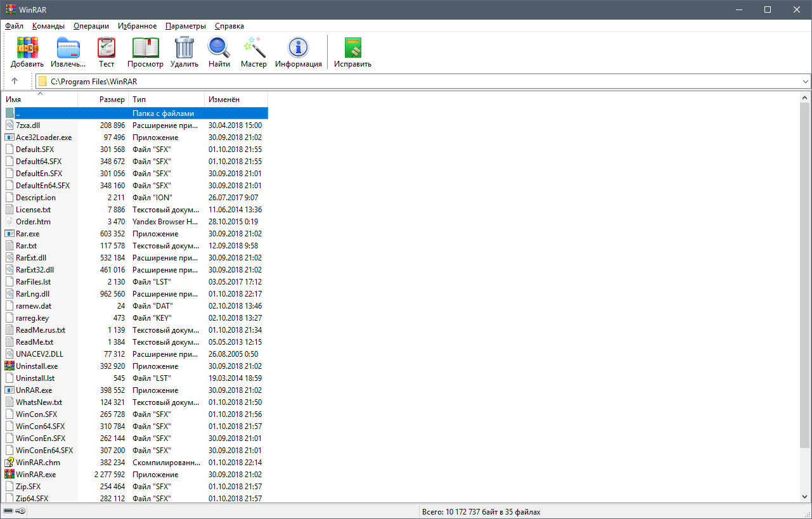
Task: Click the WinRAR app icon in title bar
Action: point(10,10)
